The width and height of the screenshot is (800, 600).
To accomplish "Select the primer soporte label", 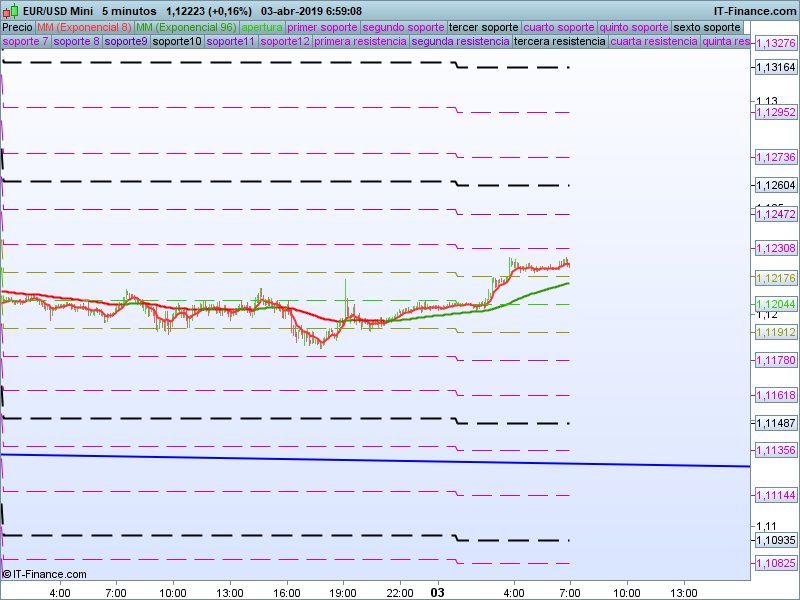I will [x=322, y=27].
